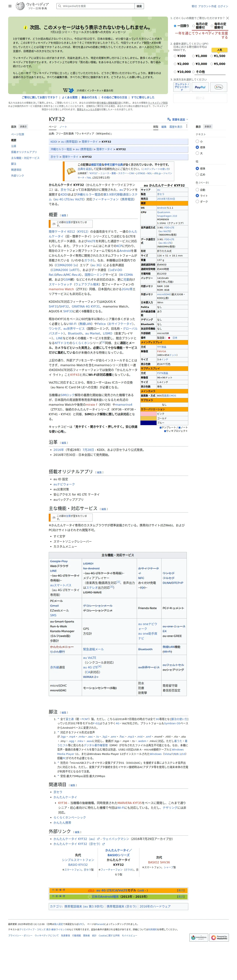Select the 毎月の定額寄付 option
Image resolution: width=237 pixels, height=980 pixels.
click(x=193, y=26)
